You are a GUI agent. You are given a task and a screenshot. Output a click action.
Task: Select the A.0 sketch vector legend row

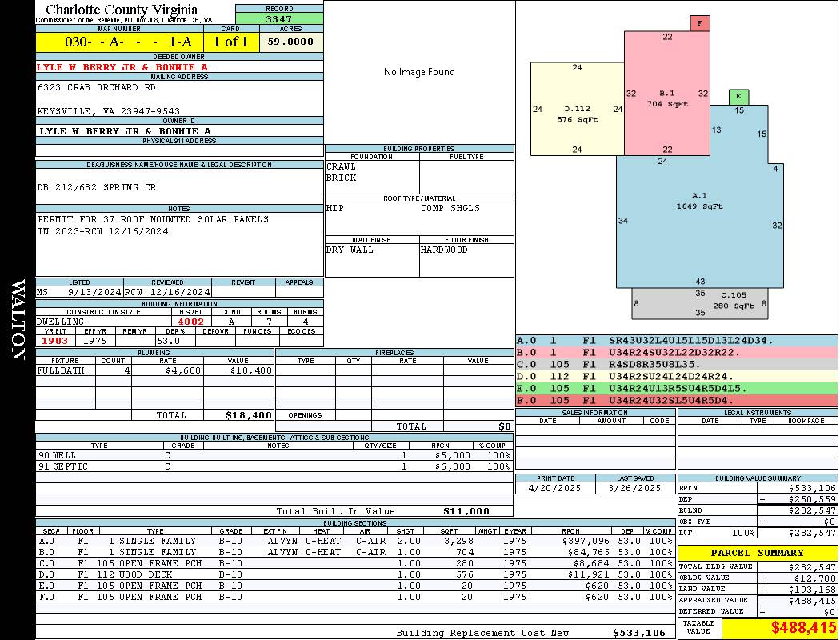pos(677,341)
